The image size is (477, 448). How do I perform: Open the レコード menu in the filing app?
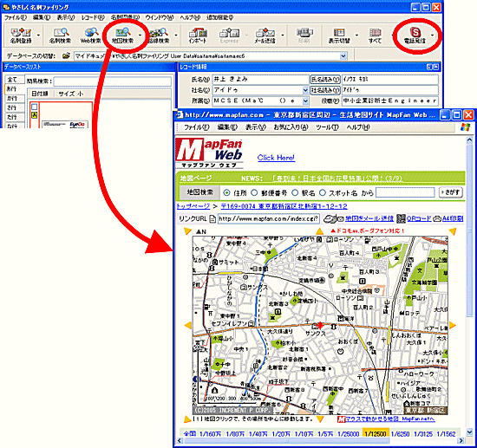pos(93,17)
